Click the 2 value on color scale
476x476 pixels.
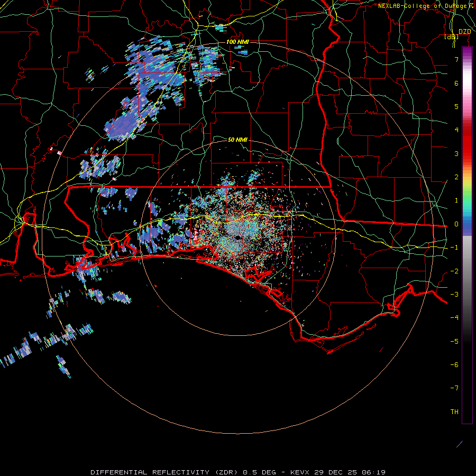tap(456, 177)
